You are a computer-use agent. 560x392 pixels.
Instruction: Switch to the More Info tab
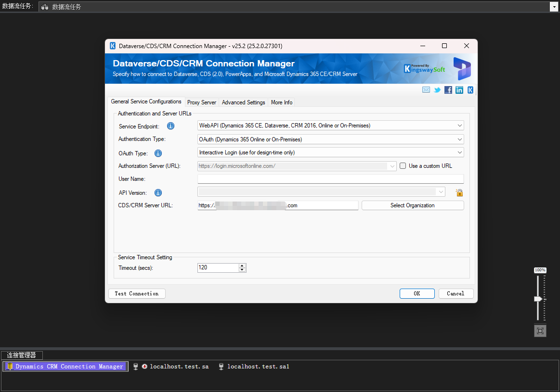point(282,102)
